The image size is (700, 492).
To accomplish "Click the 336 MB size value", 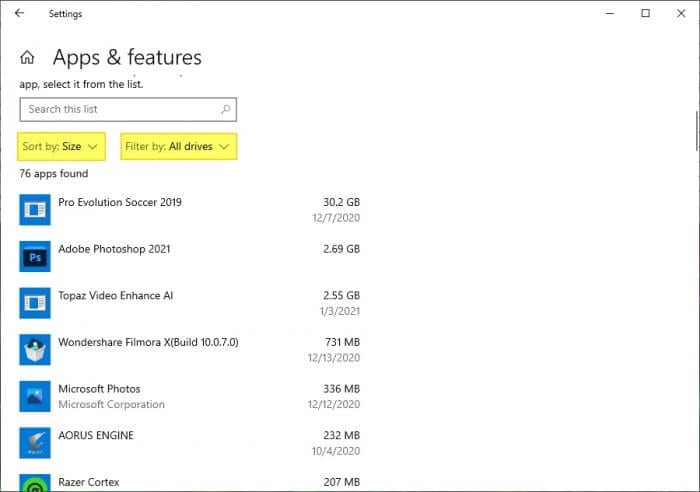I will [x=342, y=389].
